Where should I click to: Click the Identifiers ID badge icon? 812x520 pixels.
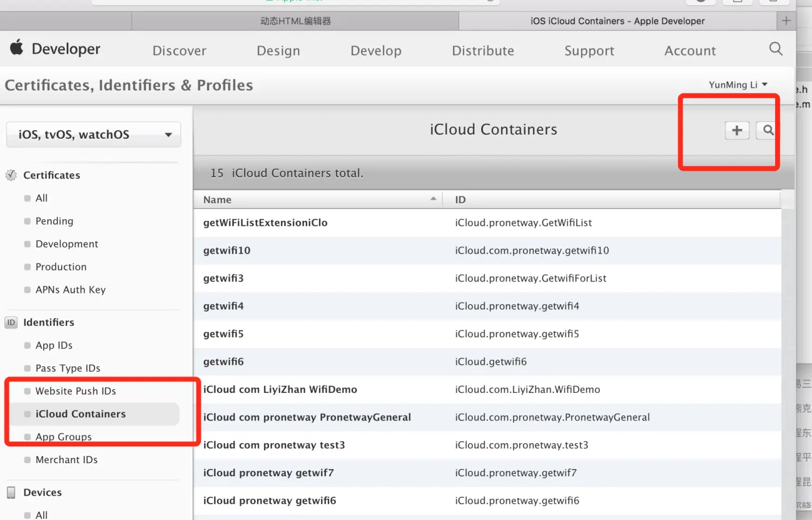point(11,322)
